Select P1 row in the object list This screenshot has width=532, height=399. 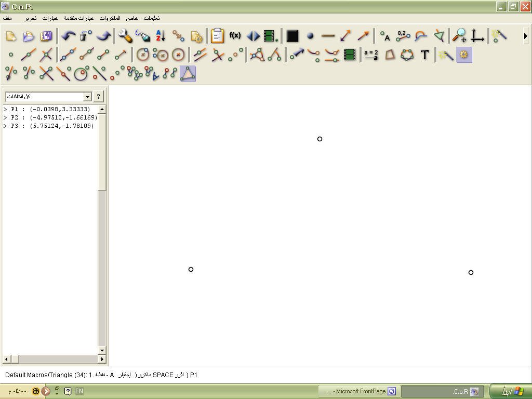pyautogui.click(x=50, y=109)
